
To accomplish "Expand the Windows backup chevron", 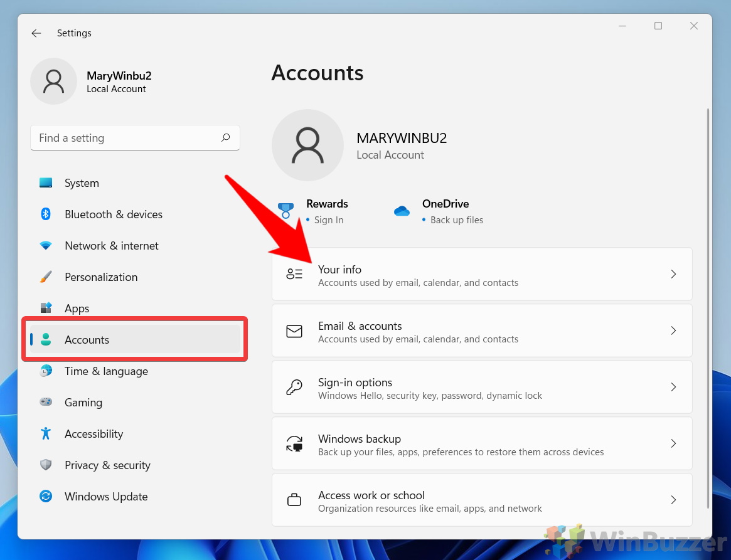I will (x=673, y=443).
